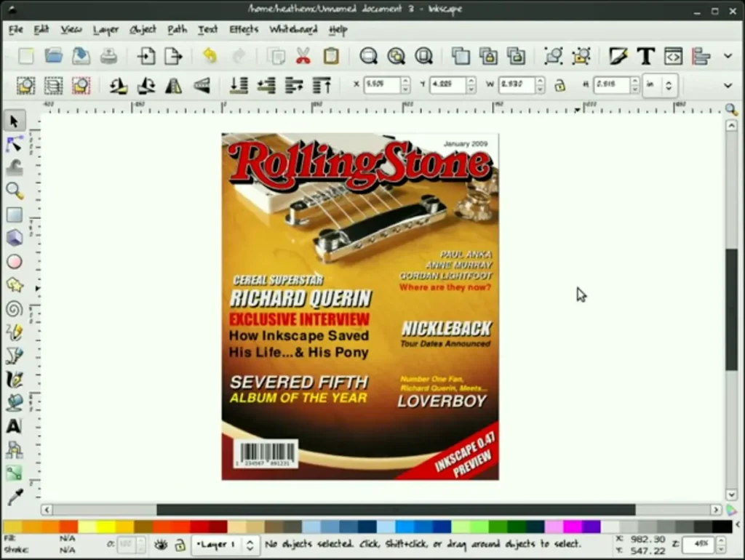Open the Layer menu
The width and height of the screenshot is (745, 560).
click(x=105, y=30)
